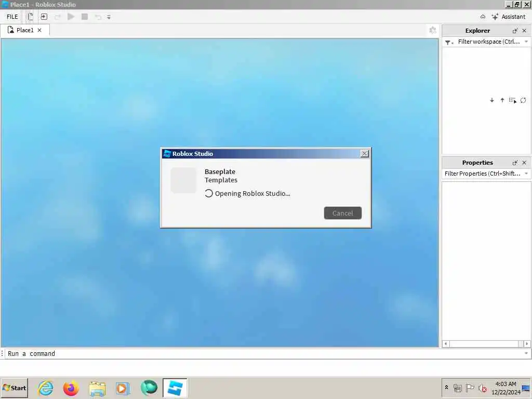Image resolution: width=532 pixels, height=399 pixels.
Task: Open Windows Media Player from taskbar
Action: [123, 388]
